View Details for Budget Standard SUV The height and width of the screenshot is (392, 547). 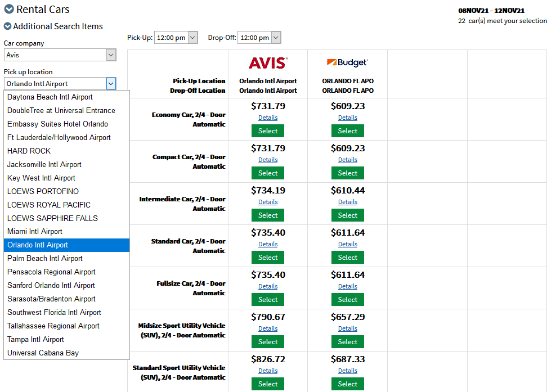pyautogui.click(x=347, y=371)
